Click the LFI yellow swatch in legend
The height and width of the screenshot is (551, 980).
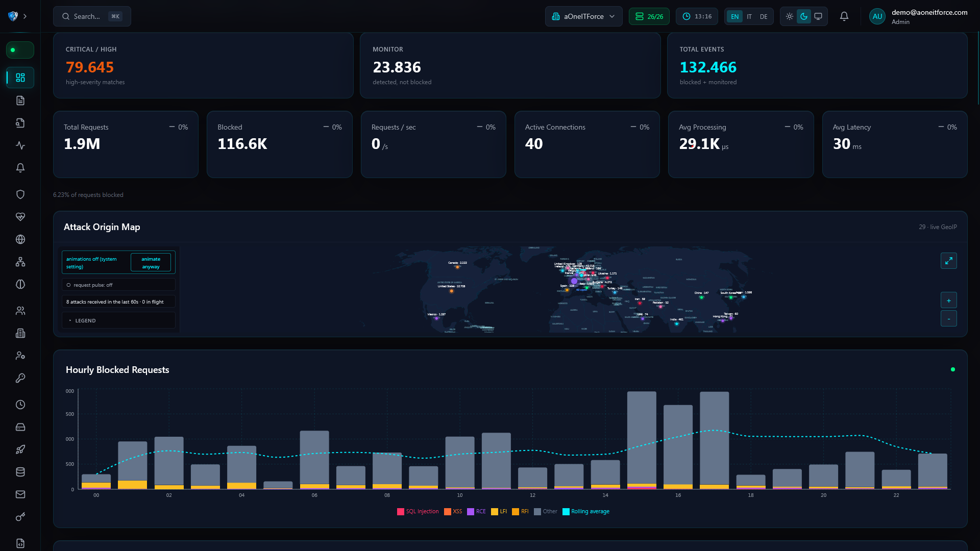[494, 512]
